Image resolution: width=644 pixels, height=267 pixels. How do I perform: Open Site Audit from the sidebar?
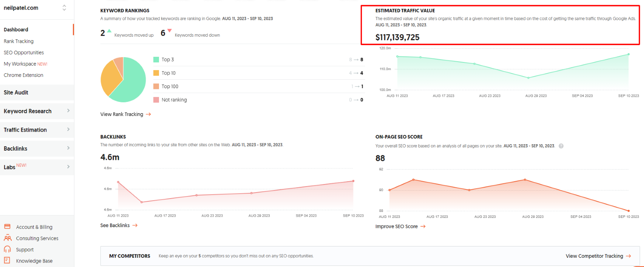[16, 93]
